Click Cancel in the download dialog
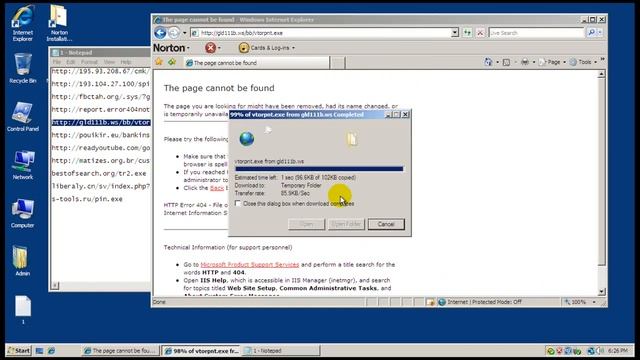This screenshot has width=640, height=360. point(386,224)
